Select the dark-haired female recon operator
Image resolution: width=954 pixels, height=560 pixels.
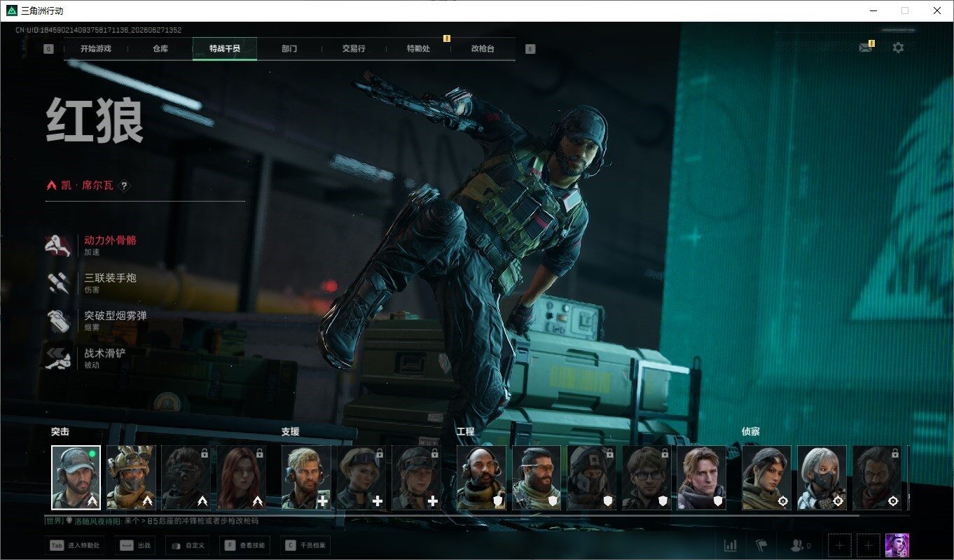pyautogui.click(x=767, y=477)
